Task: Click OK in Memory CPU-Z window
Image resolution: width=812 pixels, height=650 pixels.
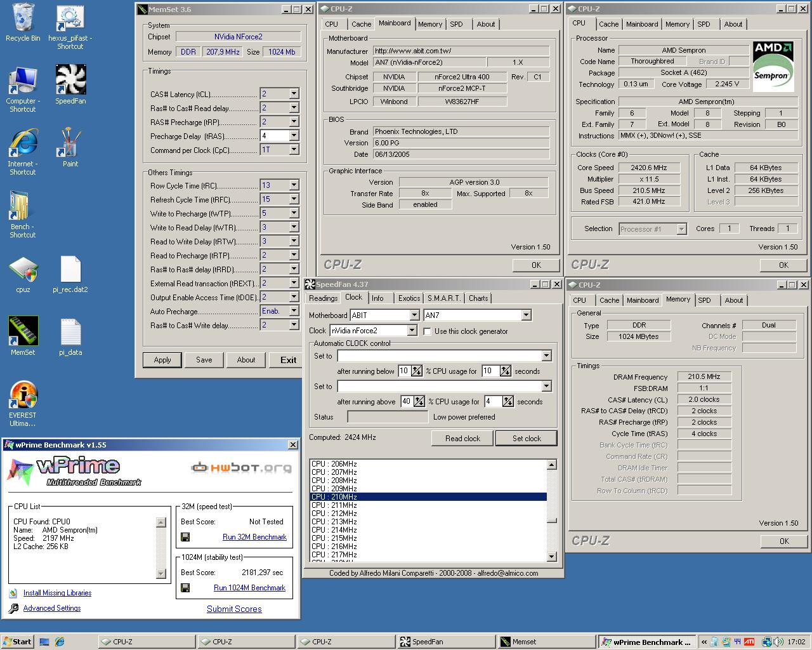Action: tap(784, 541)
